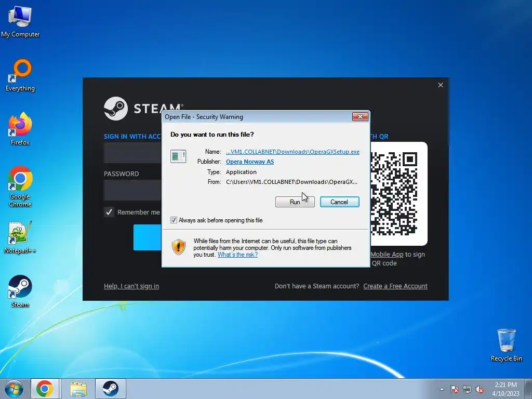Toggle the Remember me checkbox in Steam

(109, 212)
